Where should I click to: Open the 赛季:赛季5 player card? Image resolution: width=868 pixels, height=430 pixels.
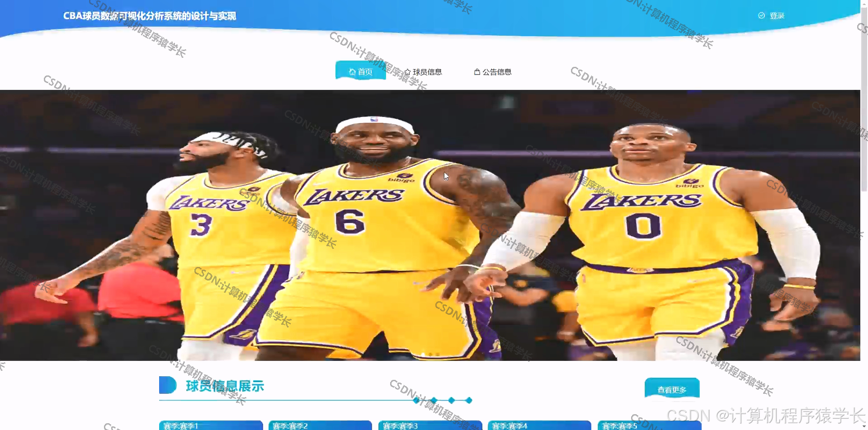[x=650, y=425]
